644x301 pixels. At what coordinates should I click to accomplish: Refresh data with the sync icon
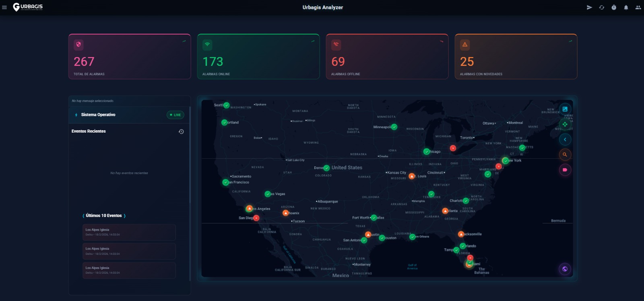pos(602,7)
